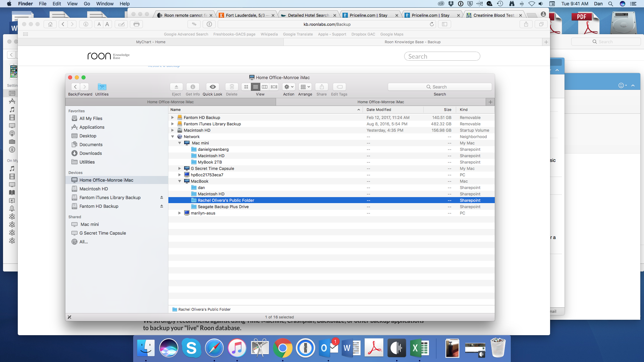This screenshot has height=362, width=644.
Task: Sort list by Date Modified column
Action: pos(393,110)
